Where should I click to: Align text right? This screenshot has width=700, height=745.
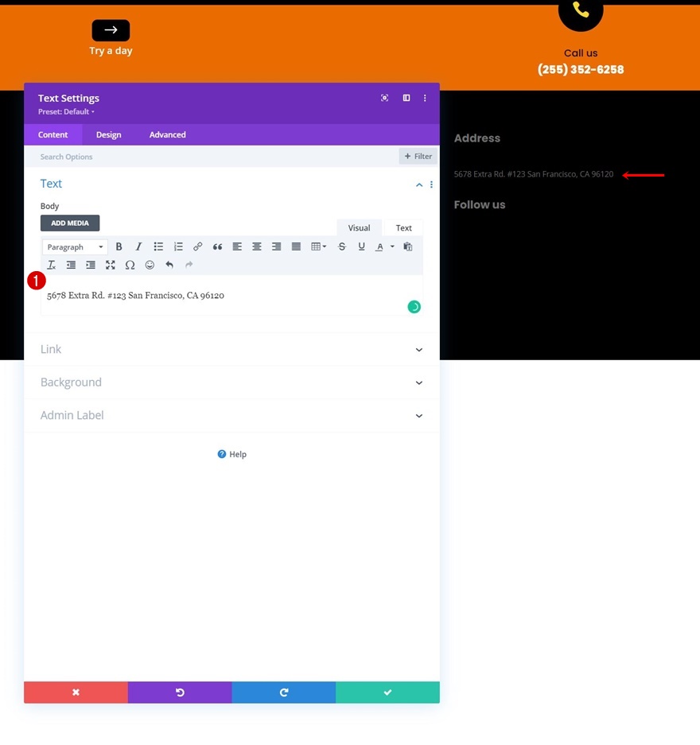coord(276,246)
